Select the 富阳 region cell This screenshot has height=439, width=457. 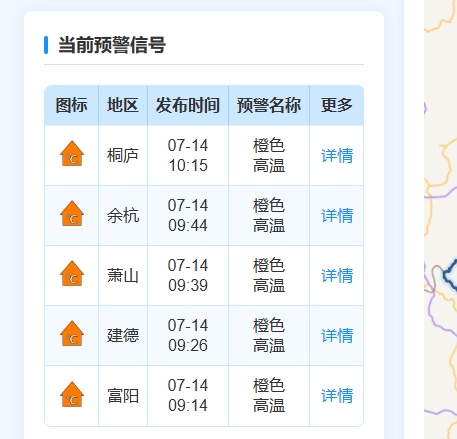pyautogui.click(x=123, y=396)
